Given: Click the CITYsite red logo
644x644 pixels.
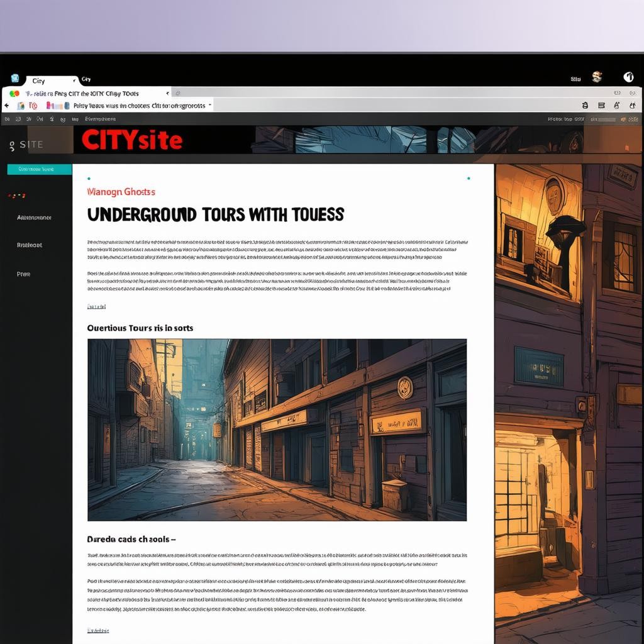Looking at the screenshot, I should 131,140.
